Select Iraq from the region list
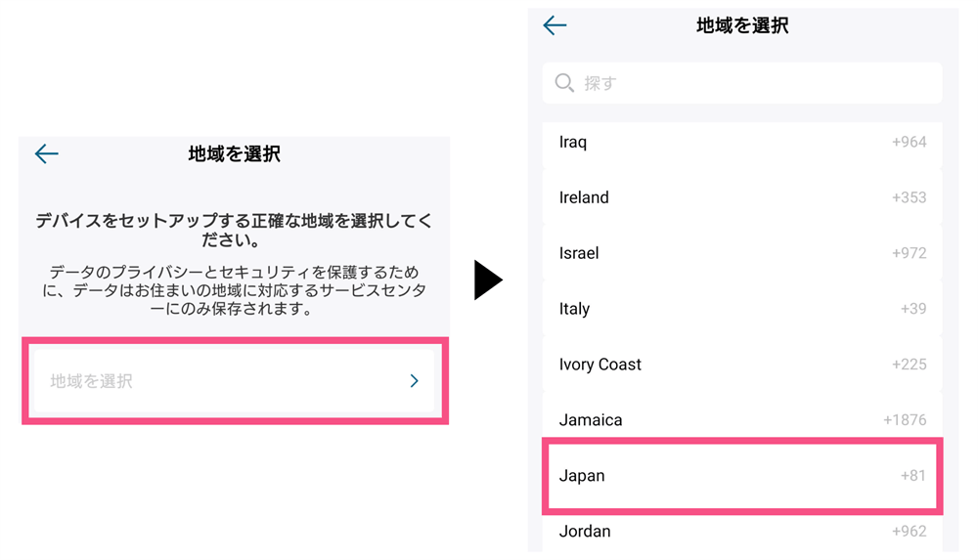 click(742, 142)
